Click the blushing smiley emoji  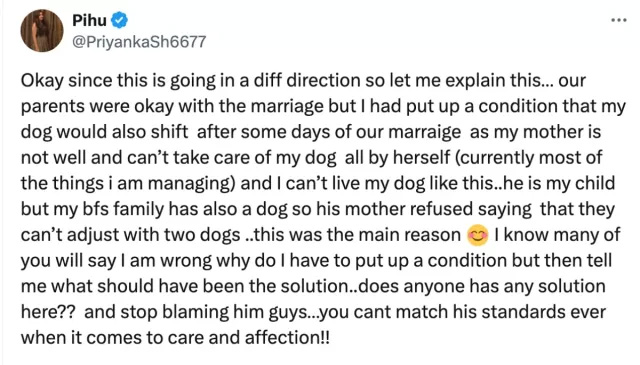478,235
